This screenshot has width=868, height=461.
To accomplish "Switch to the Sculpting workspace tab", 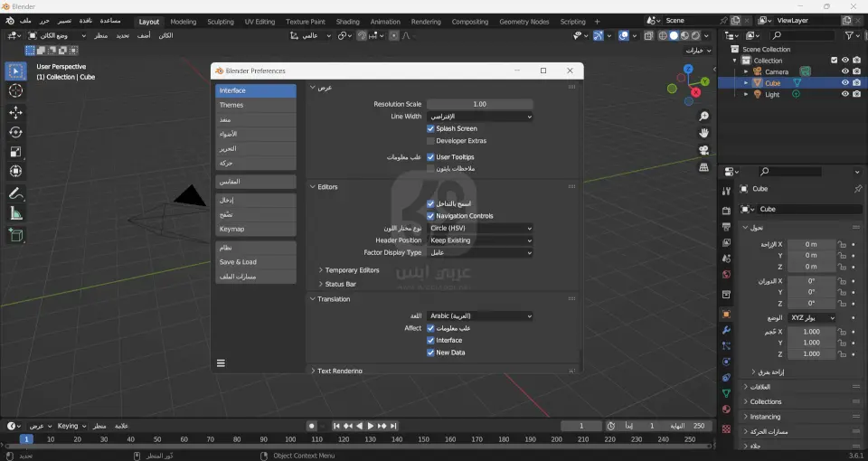I will point(220,22).
